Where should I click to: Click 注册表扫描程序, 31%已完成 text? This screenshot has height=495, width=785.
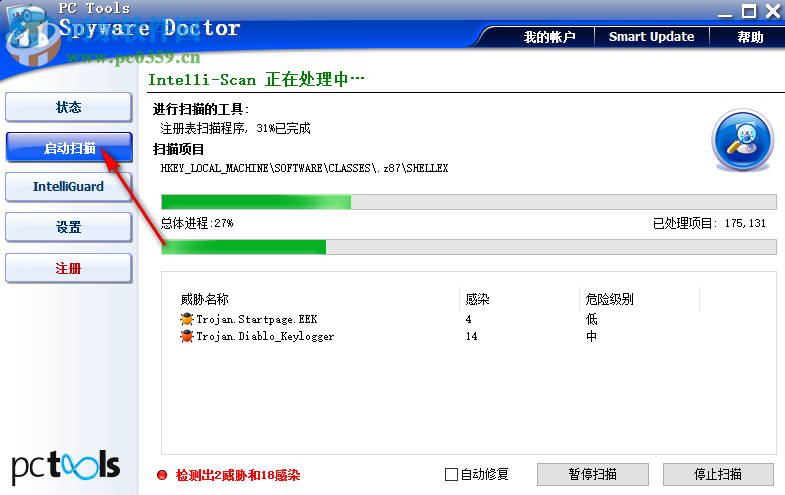235,129
